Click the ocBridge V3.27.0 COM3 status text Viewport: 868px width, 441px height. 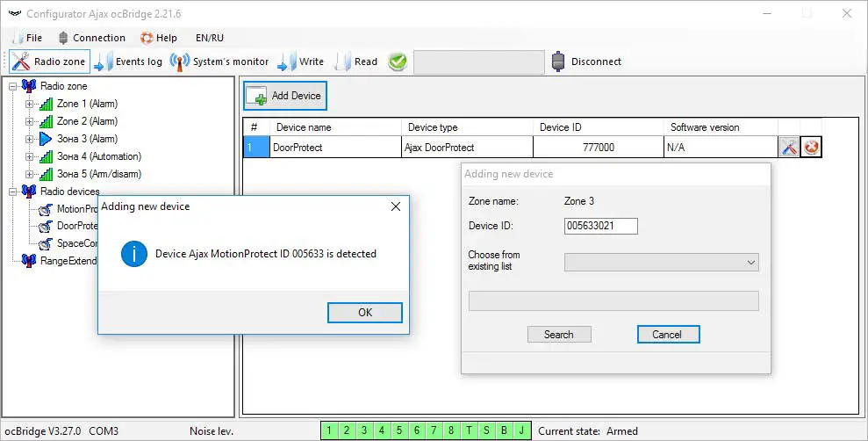(x=61, y=431)
